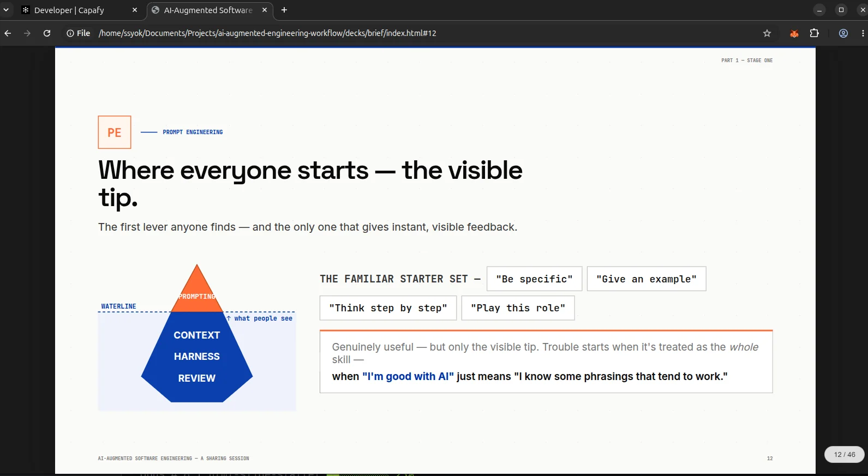Focus the address bar URL
This screenshot has height=476, width=868.
(x=267, y=33)
